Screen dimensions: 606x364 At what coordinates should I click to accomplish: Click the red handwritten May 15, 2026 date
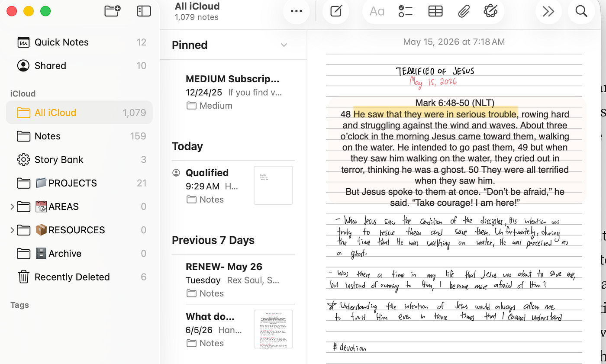click(433, 82)
